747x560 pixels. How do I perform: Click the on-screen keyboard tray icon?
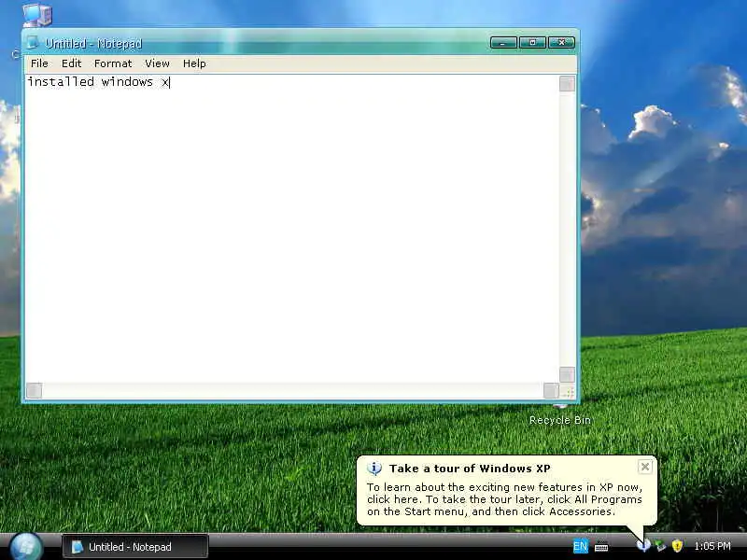(601, 547)
